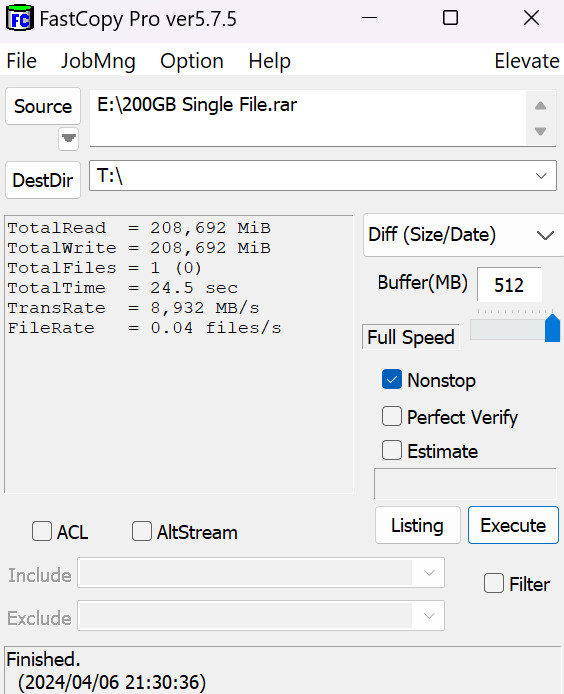Click the Full Speed slider handle
The image size is (564, 694).
(552, 328)
